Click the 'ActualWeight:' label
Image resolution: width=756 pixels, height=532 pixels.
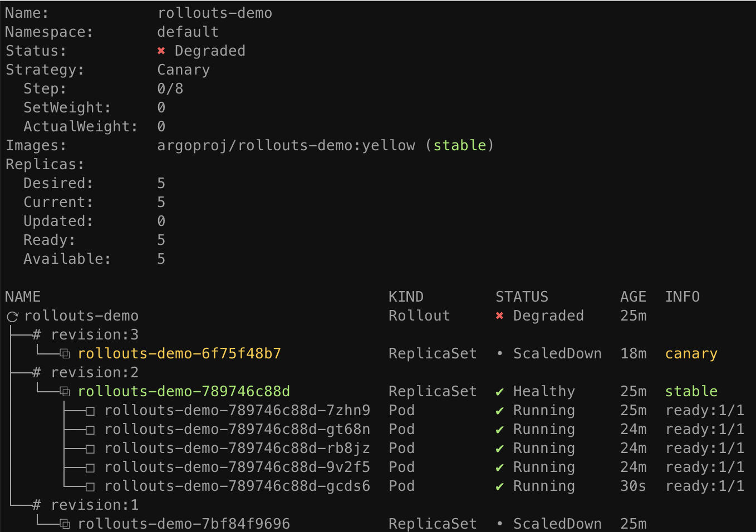coord(81,126)
